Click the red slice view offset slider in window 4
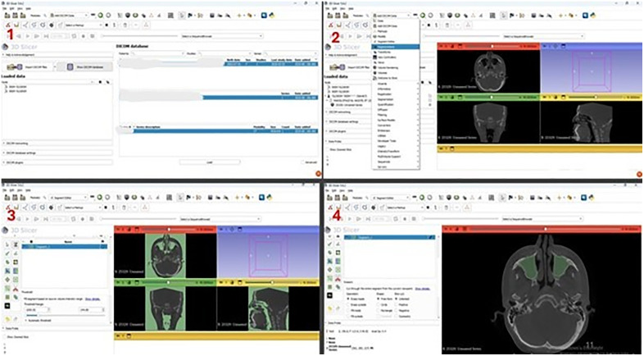The width and height of the screenshot is (644, 356). tap(546, 229)
